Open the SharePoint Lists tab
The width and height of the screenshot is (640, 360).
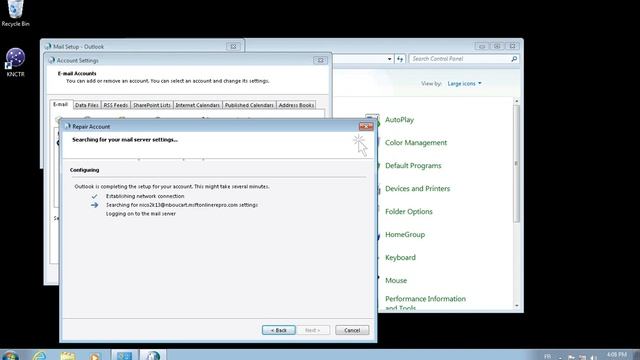pyautogui.click(x=152, y=105)
